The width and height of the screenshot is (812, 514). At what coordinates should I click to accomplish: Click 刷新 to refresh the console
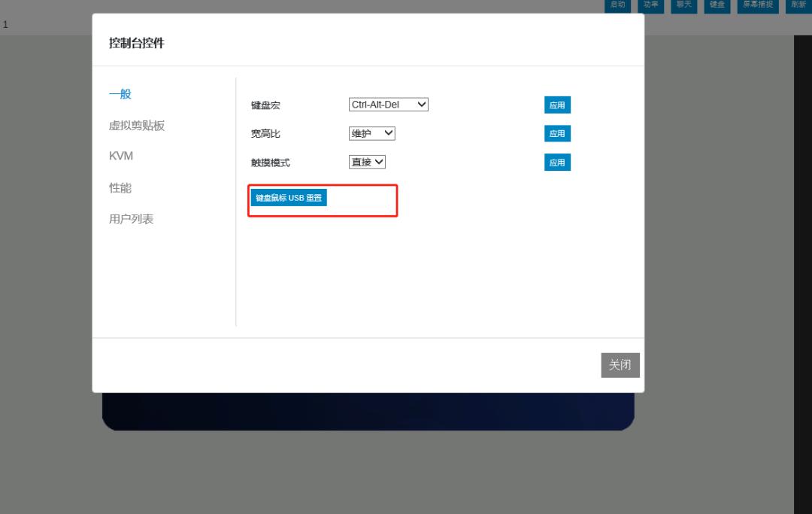tap(798, 5)
